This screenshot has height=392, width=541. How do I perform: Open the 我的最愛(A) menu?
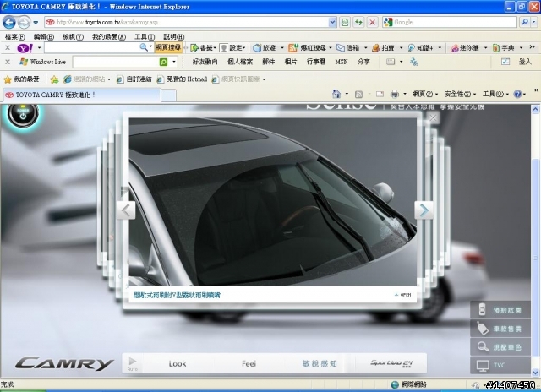pyautogui.click(x=109, y=36)
